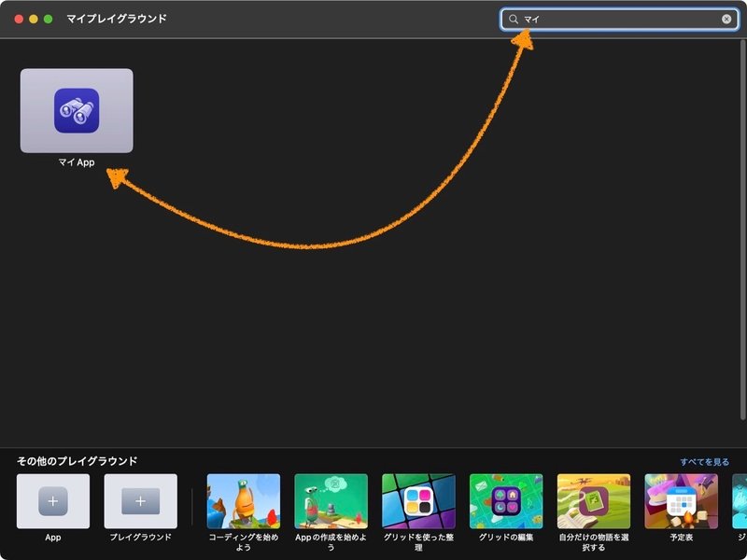This screenshot has height=560, width=747.
Task: Click the マイプレイグラウンド window title
Action: (117, 19)
